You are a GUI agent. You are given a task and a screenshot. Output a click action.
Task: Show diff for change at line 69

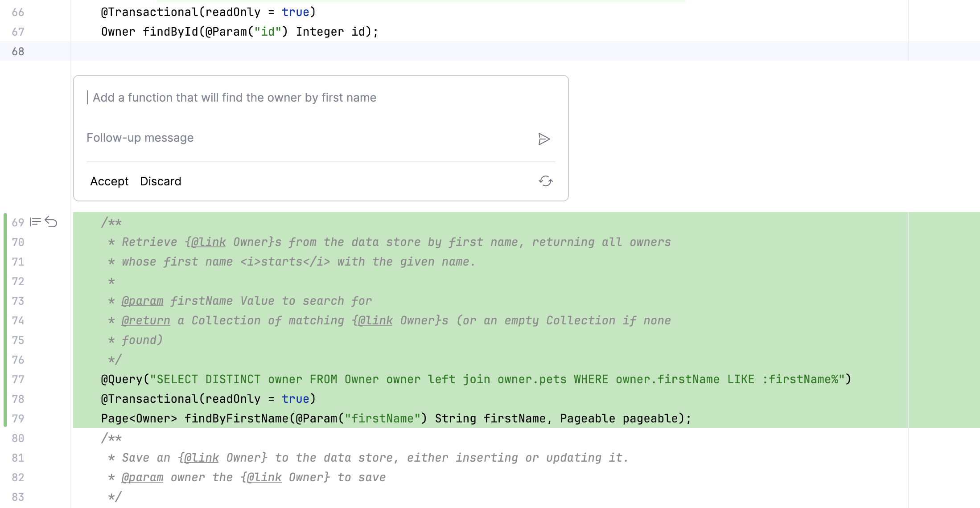click(x=36, y=222)
